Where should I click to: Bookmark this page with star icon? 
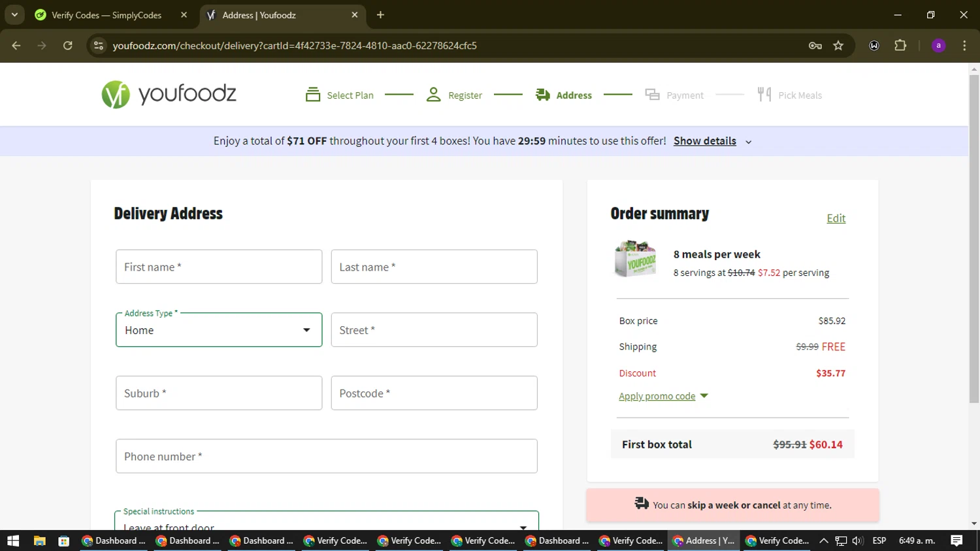click(838, 46)
